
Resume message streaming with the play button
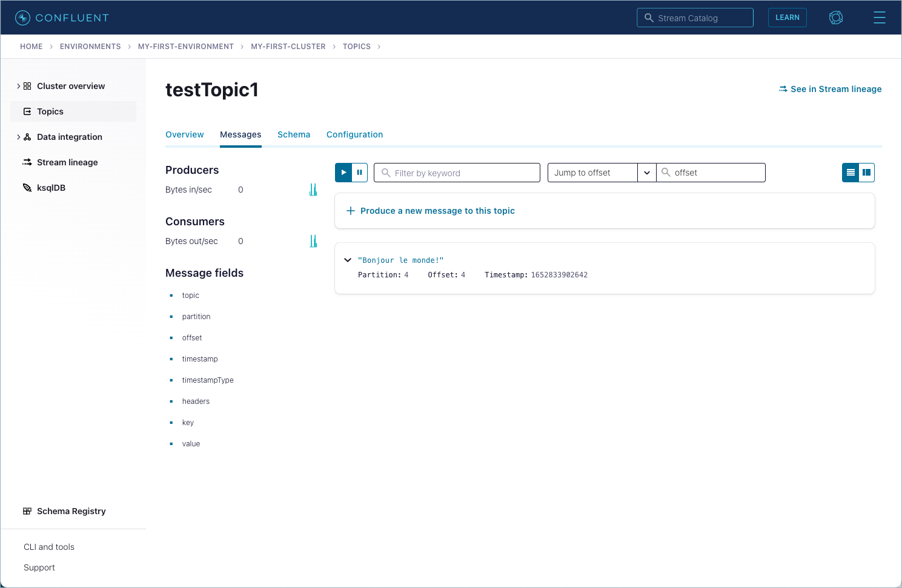coord(343,172)
